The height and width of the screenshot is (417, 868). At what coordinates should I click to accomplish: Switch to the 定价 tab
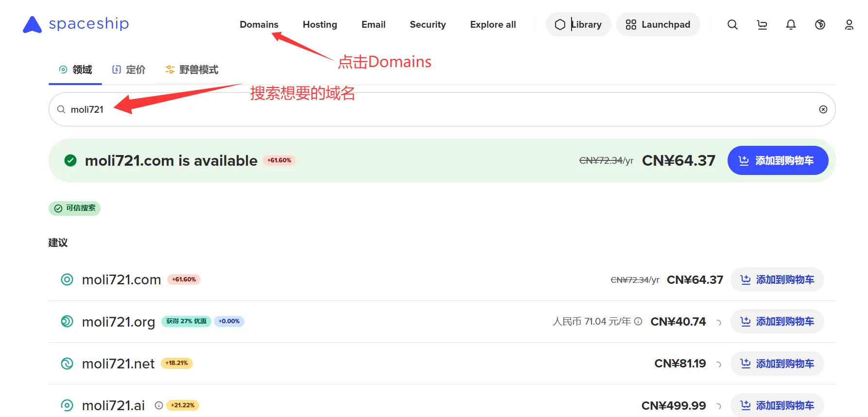(x=129, y=69)
